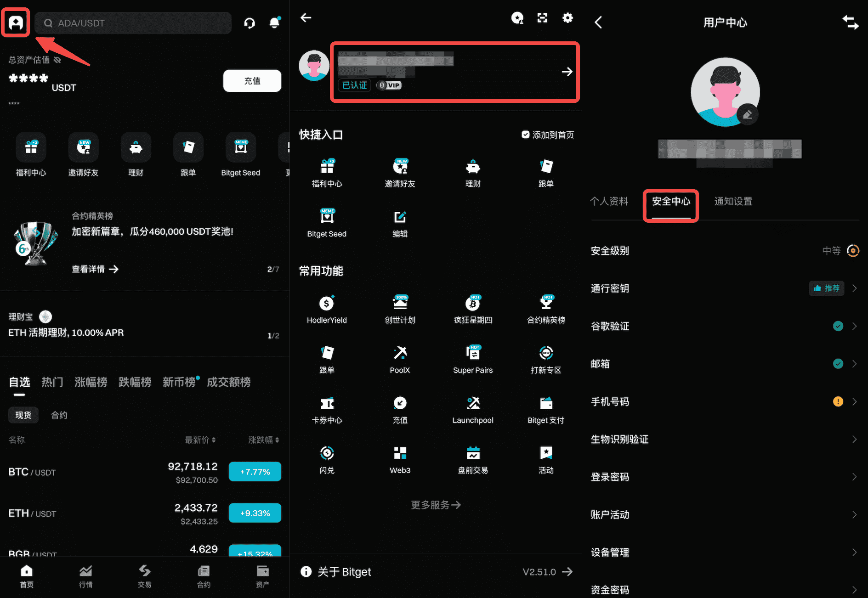
Task: Go back with left arrow in menu panel
Action: click(x=306, y=18)
